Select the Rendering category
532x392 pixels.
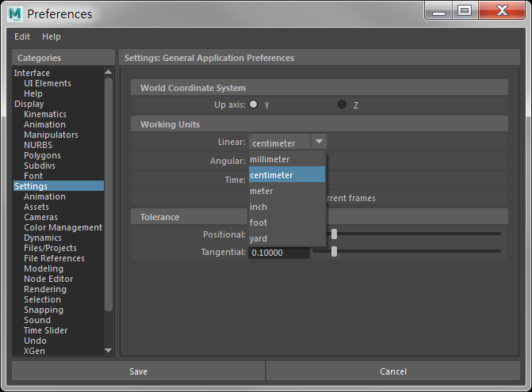click(x=45, y=289)
